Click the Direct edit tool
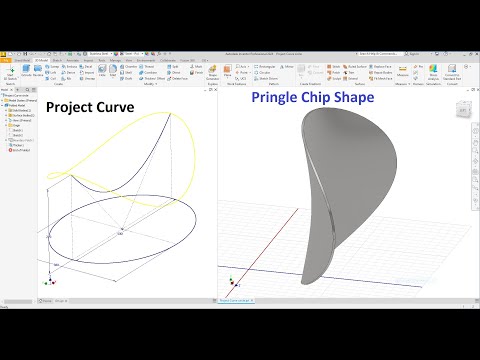Screen dimensions: 480x360 [174, 72]
